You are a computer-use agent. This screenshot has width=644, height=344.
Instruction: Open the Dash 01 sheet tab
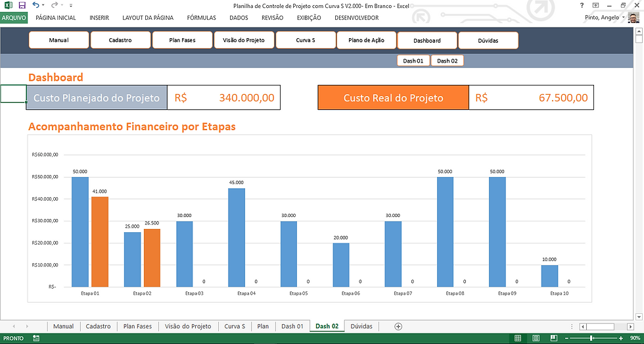click(292, 326)
